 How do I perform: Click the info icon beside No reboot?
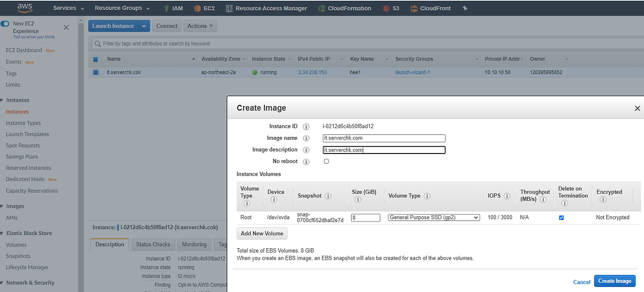coord(306,162)
